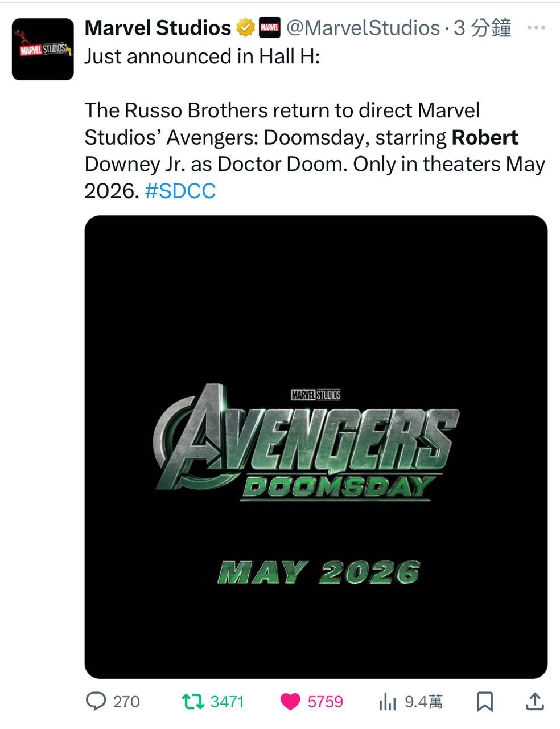560x729 pixels.
Task: Click the "3 分鐘" post timestamp
Action: (483, 27)
